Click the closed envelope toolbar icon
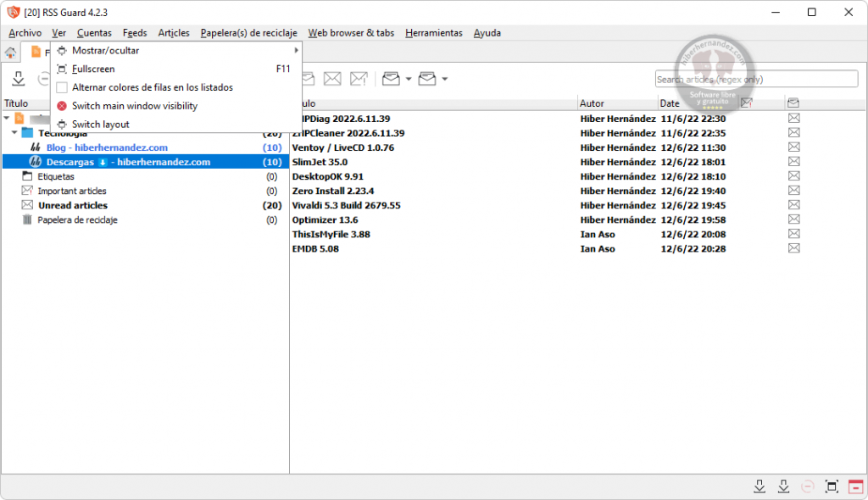This screenshot has width=868, height=500. (x=332, y=79)
